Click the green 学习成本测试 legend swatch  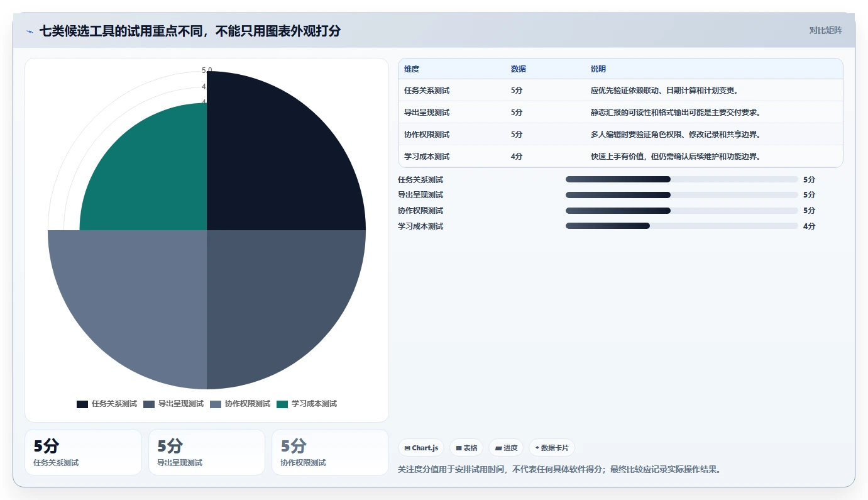coord(282,404)
